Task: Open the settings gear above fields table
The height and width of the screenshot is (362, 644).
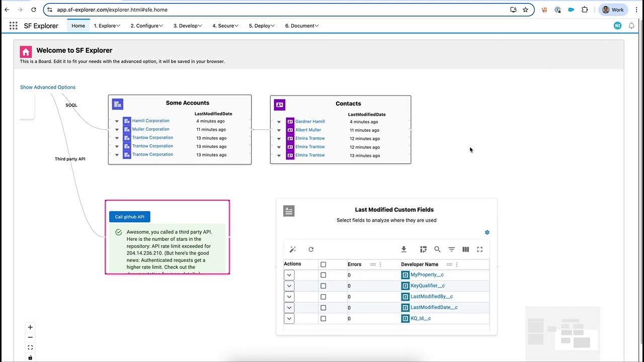Action: tap(487, 232)
